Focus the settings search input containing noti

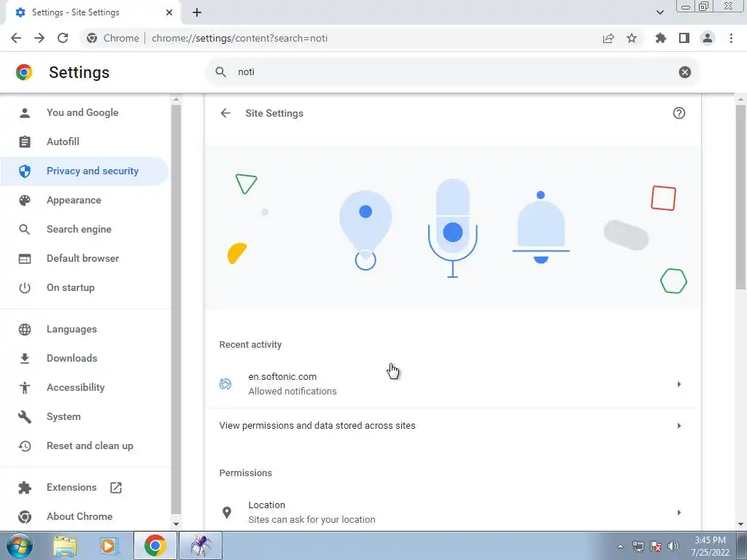[x=452, y=72]
